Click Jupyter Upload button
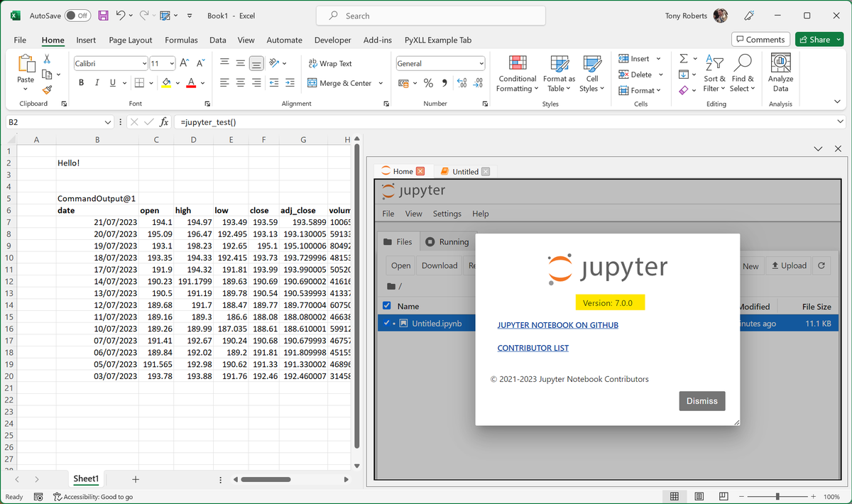The width and height of the screenshot is (852, 504). 789,265
